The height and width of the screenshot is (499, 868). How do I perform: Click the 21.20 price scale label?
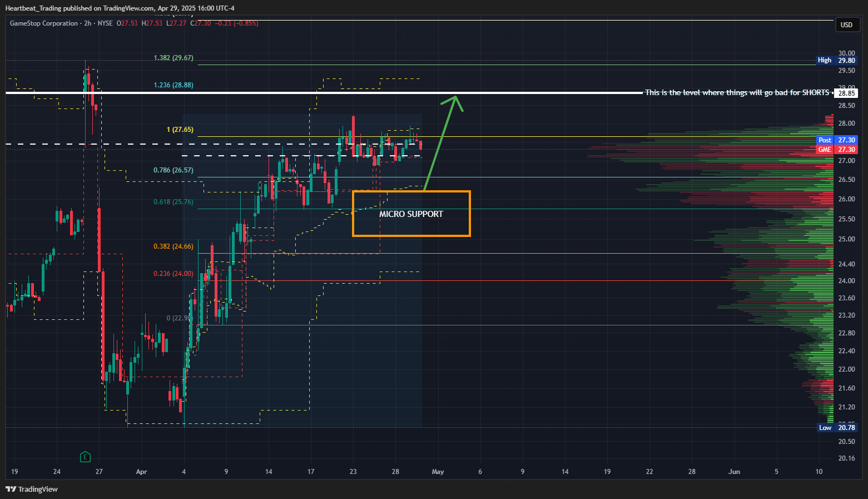click(847, 407)
